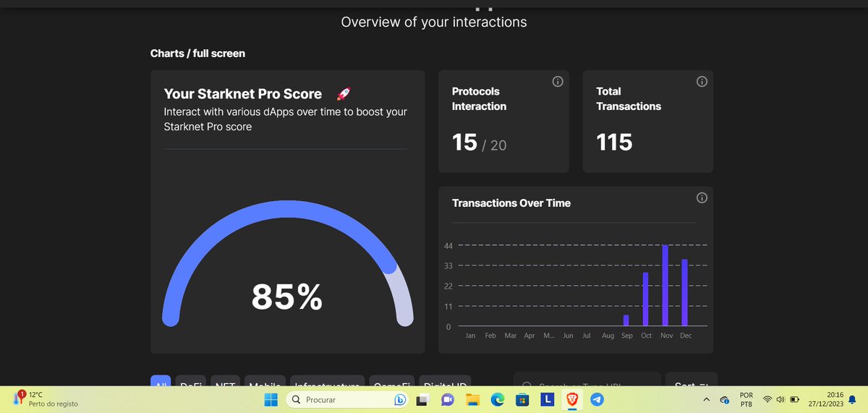Click the OneDrive cloud tray icon

725,400
